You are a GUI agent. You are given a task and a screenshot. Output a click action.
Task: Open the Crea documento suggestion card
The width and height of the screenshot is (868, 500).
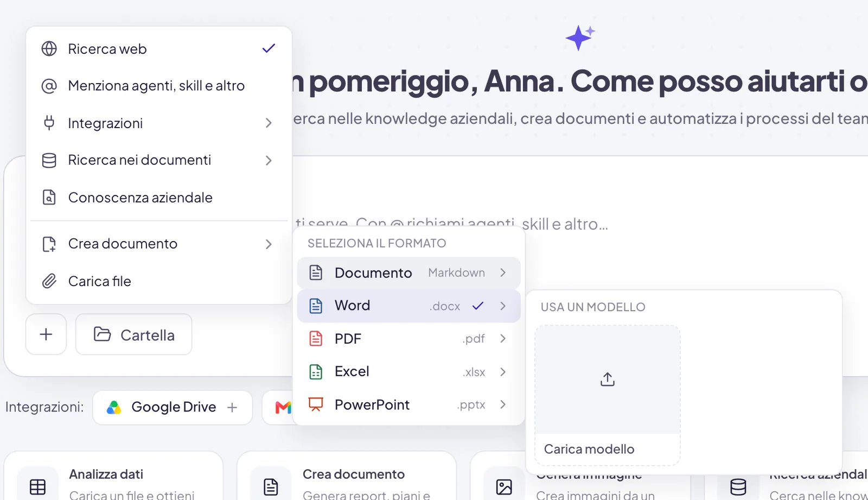(347, 477)
